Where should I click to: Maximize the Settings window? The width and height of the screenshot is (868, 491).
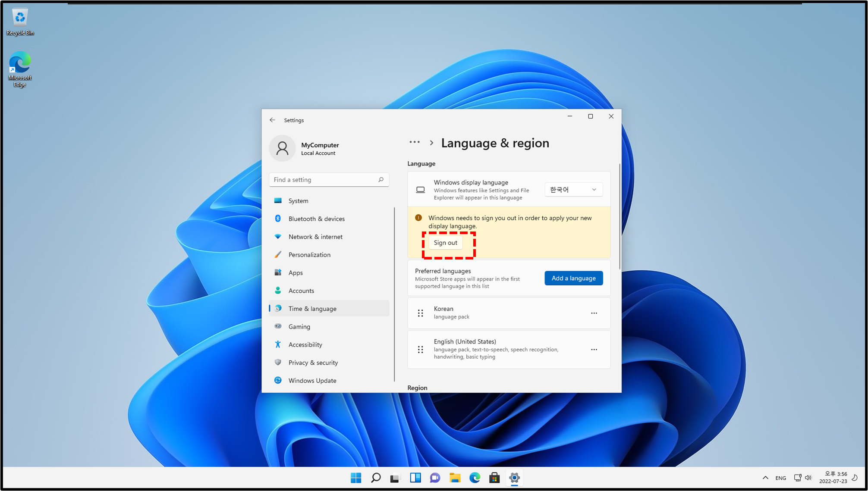point(591,116)
